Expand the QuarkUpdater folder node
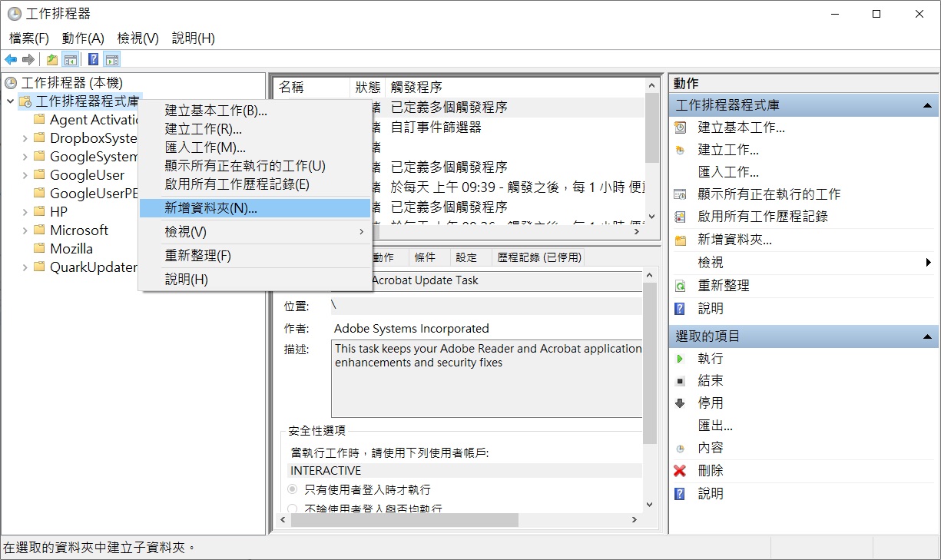This screenshot has height=560, width=941. (25, 267)
